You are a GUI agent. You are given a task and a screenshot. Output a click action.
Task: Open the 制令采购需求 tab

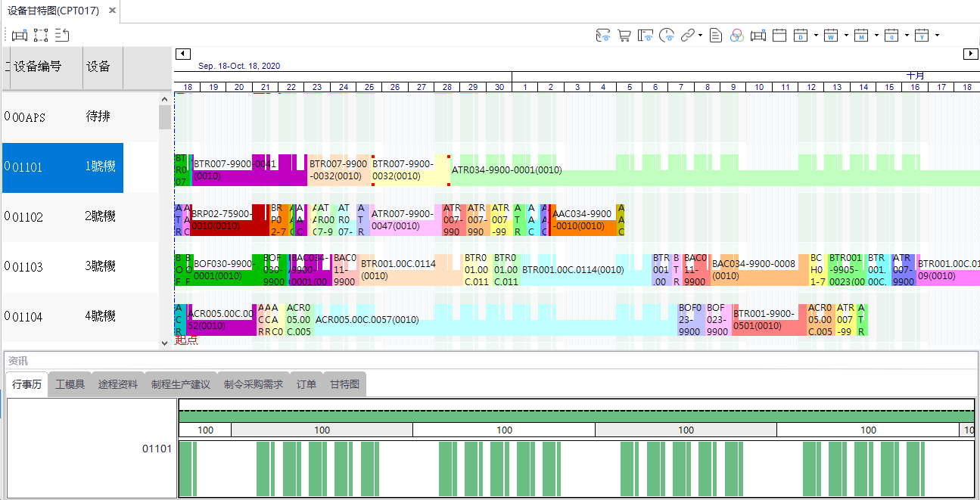pos(254,384)
